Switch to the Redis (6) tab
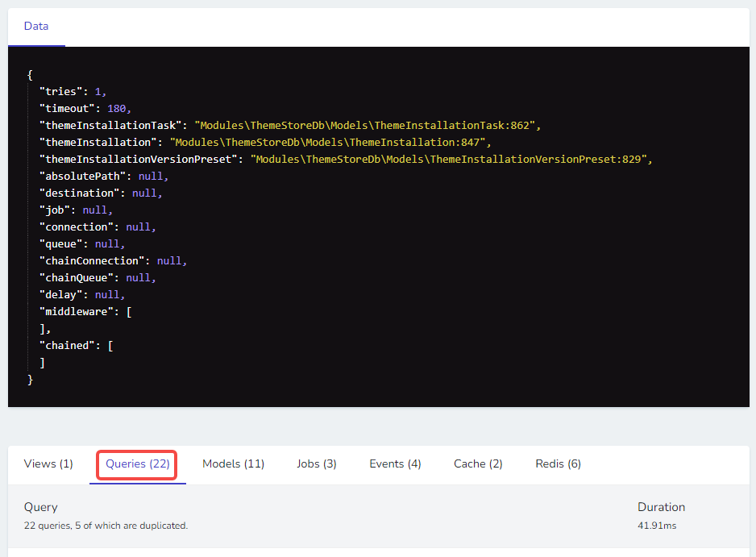Image resolution: width=756 pixels, height=557 pixels. (558, 464)
